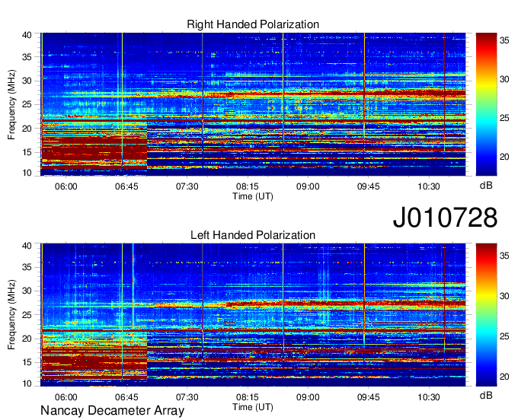The width and height of the screenshot is (518, 420).
Task: Click 10:30 time tick under Right Handed plot
Action: tap(429, 186)
